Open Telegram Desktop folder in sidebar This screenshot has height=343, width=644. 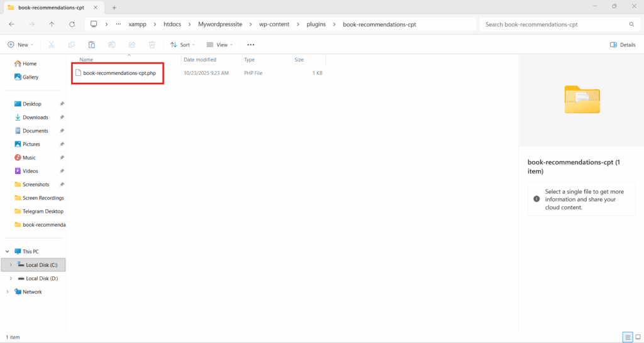[x=39, y=211]
